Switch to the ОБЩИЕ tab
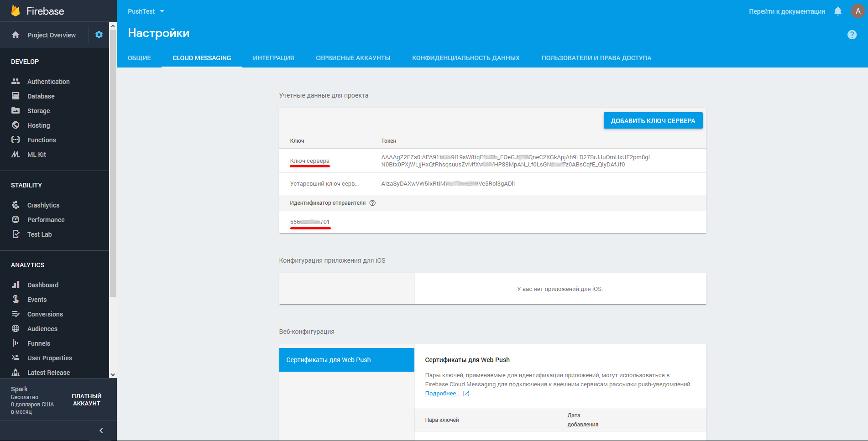Image resolution: width=868 pixels, height=441 pixels. point(139,58)
